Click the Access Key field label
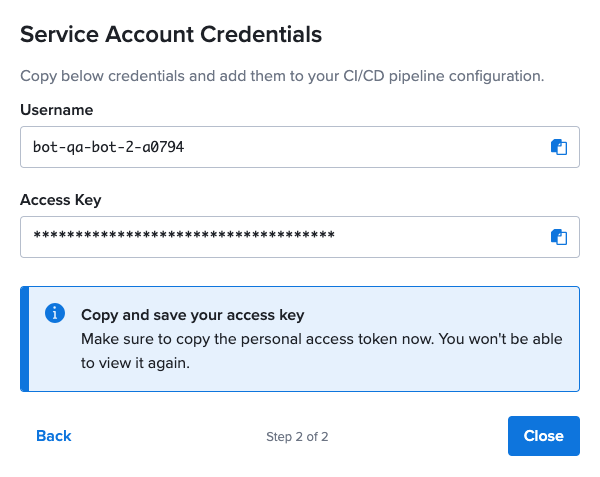The width and height of the screenshot is (600, 477). point(61,199)
